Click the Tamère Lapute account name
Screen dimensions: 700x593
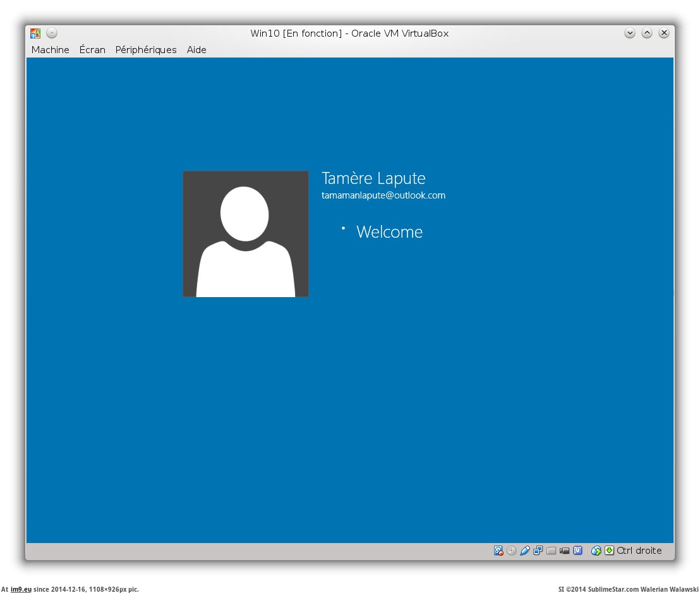tap(373, 178)
